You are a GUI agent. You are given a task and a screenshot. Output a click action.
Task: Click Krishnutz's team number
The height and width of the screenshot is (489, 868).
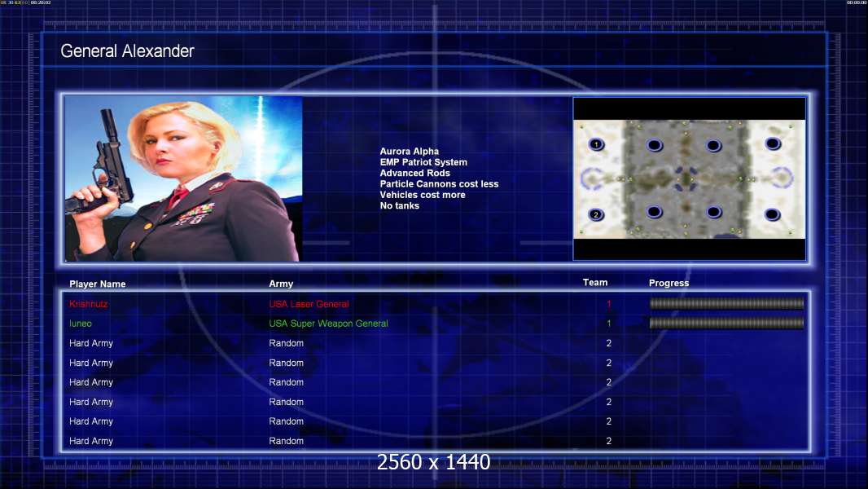(608, 304)
